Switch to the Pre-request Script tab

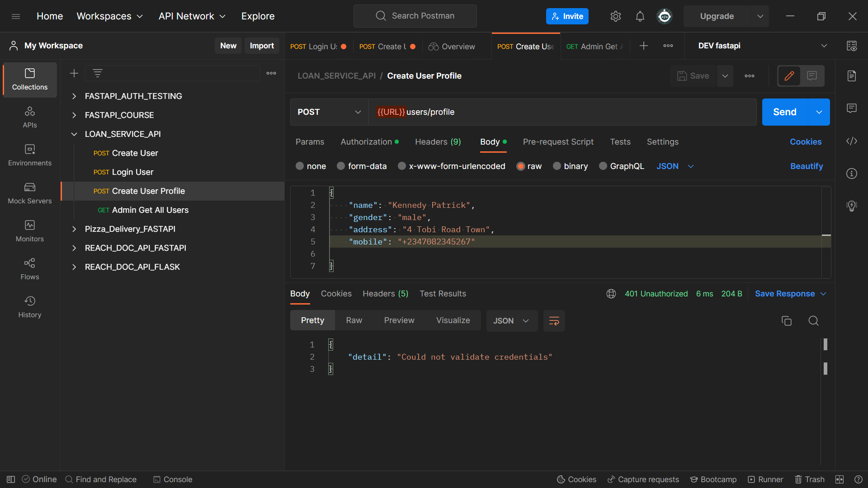(x=558, y=141)
